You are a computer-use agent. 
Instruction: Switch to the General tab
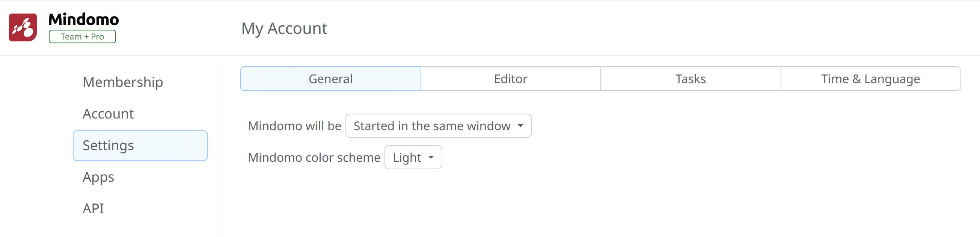click(330, 79)
